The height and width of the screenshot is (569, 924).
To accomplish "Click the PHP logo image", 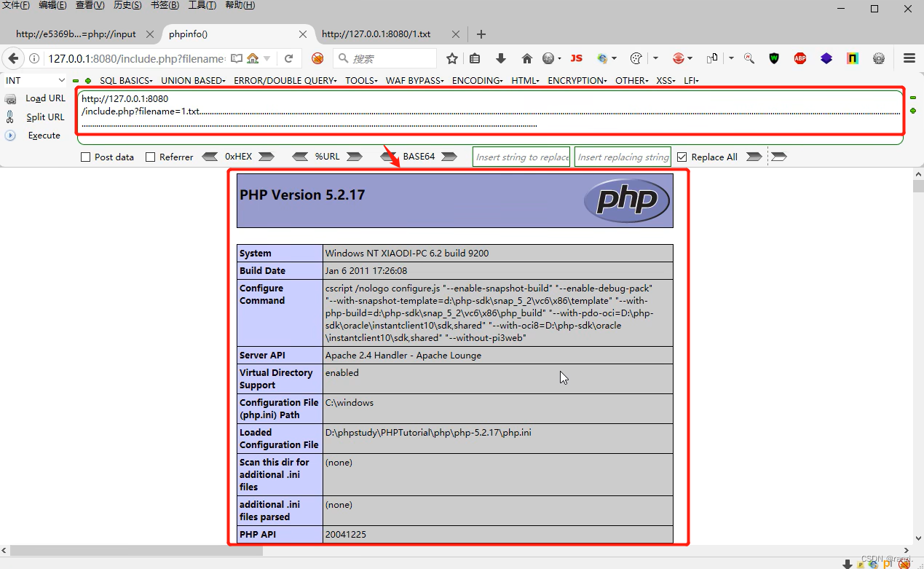I will click(x=626, y=200).
